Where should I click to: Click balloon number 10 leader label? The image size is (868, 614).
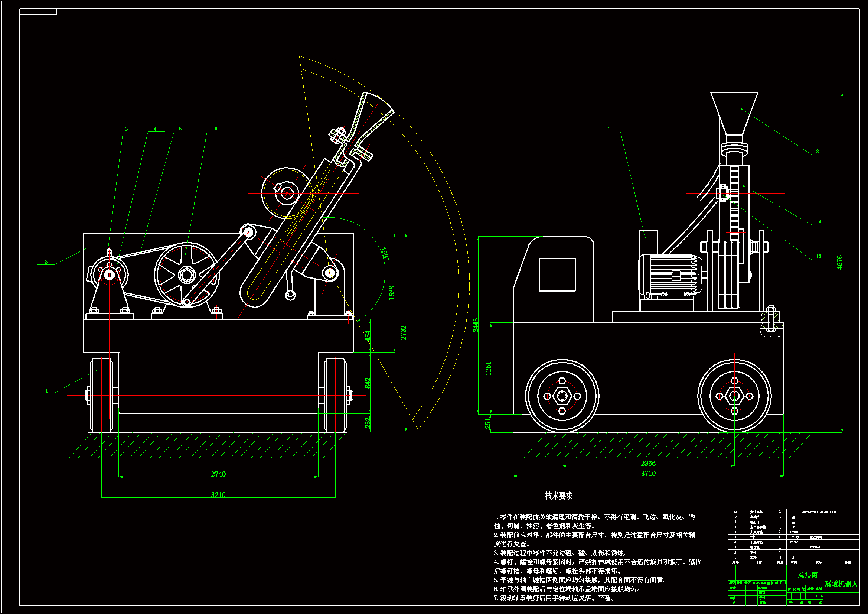click(x=819, y=257)
